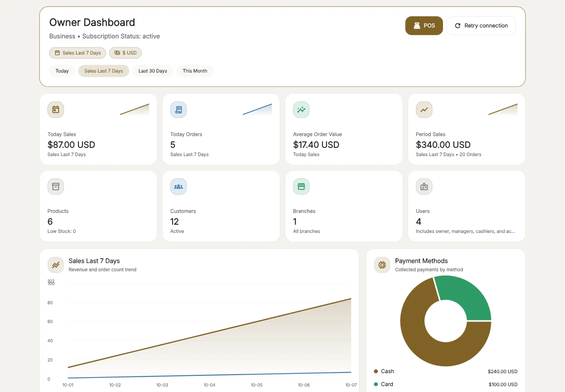Select the Sales Last 7 Days filter tab

(104, 71)
